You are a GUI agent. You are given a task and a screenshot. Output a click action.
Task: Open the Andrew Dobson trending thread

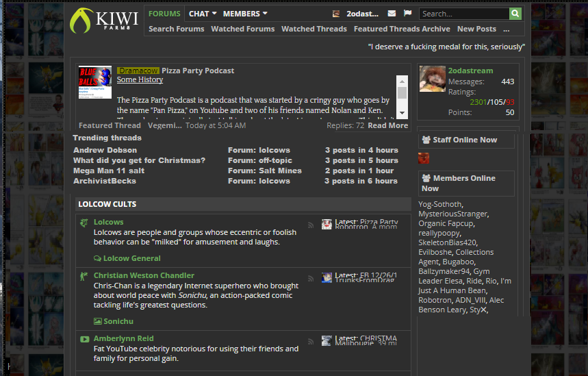105,150
